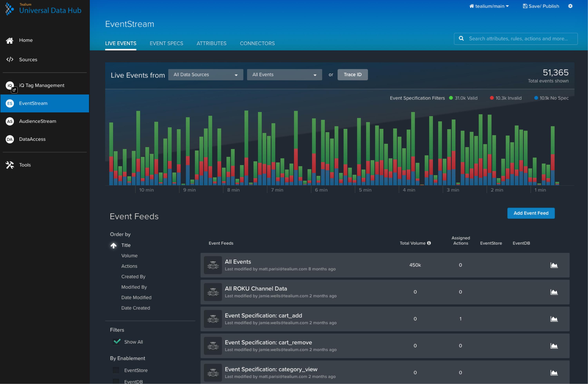This screenshot has width=588, height=384.
Task: Click the Add Event Feed button
Action: click(531, 213)
